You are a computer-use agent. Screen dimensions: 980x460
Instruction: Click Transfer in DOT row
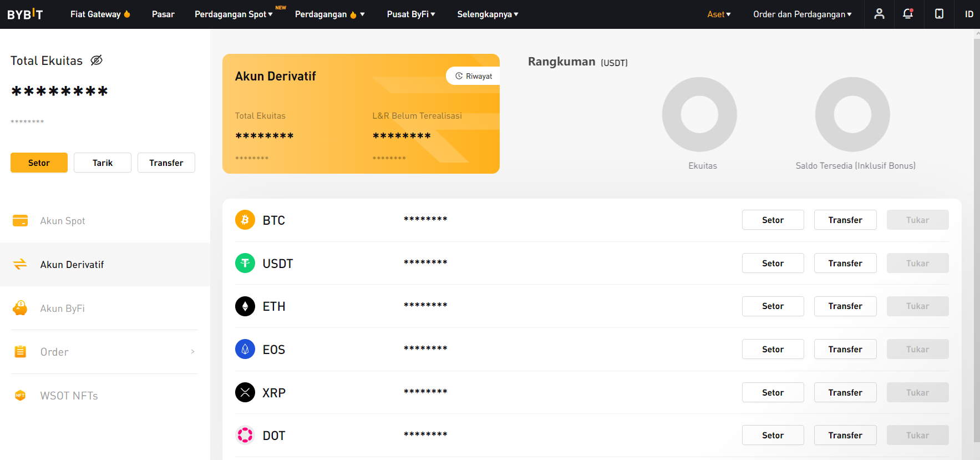click(845, 435)
